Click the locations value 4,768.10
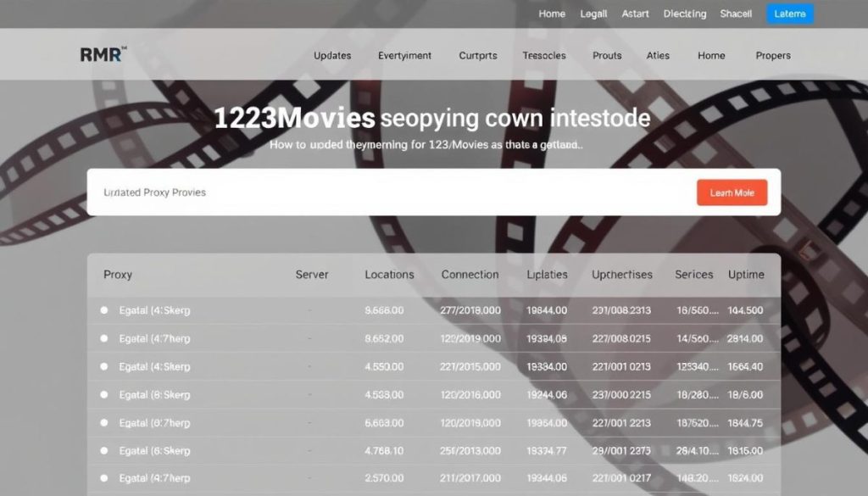 point(384,450)
